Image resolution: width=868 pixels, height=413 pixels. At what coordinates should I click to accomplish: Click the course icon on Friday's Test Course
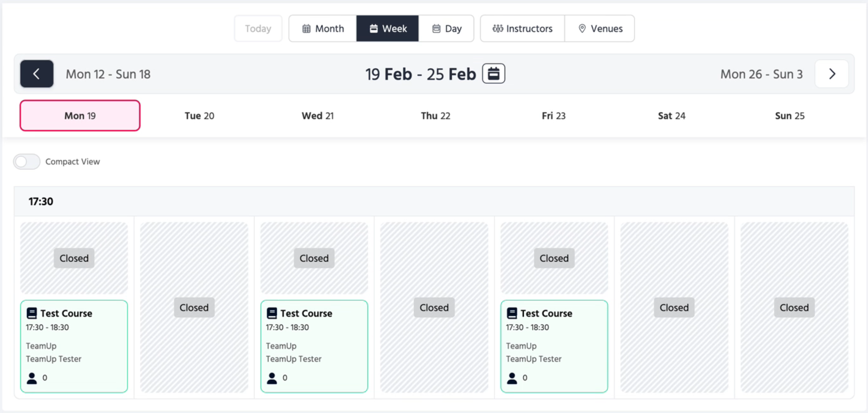click(x=512, y=313)
